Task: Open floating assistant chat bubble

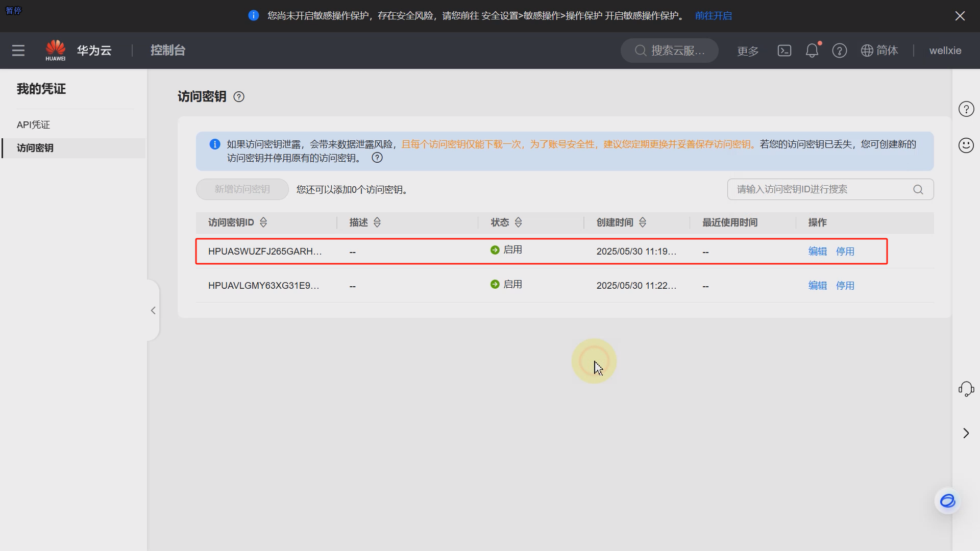Action: pos(947,501)
